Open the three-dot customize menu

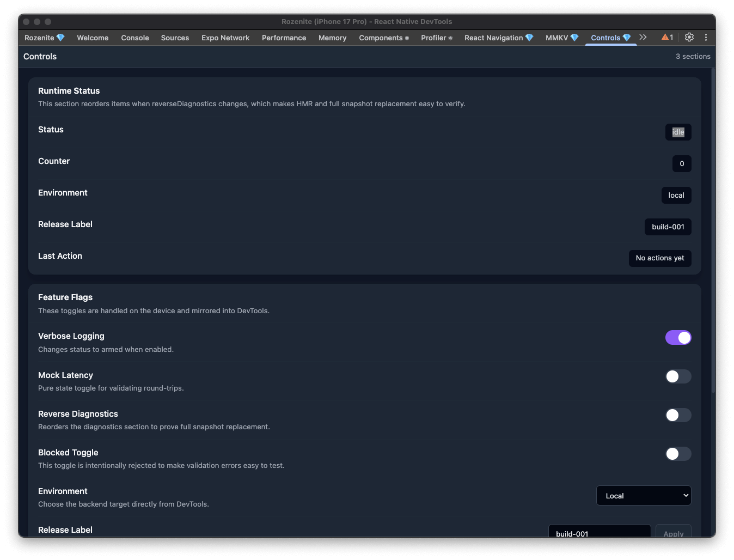(706, 38)
